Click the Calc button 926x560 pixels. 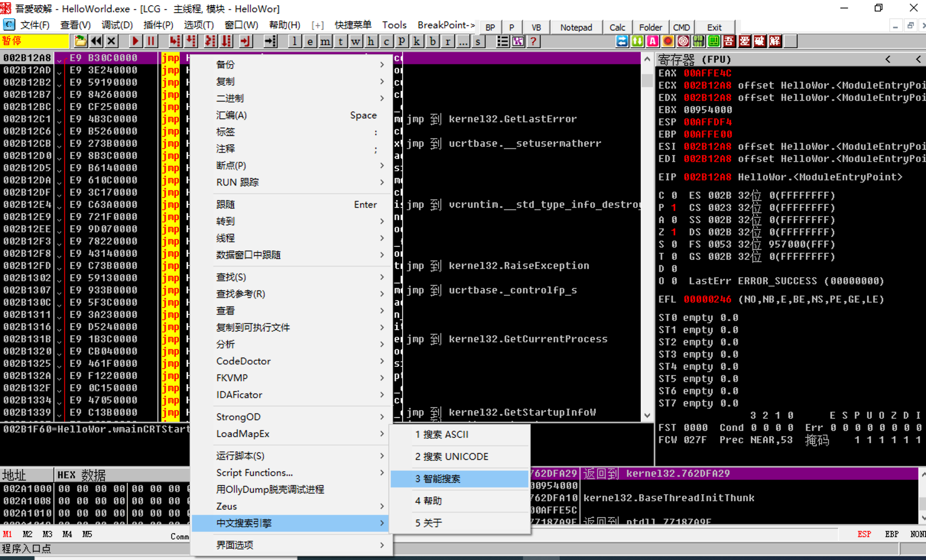click(x=617, y=28)
